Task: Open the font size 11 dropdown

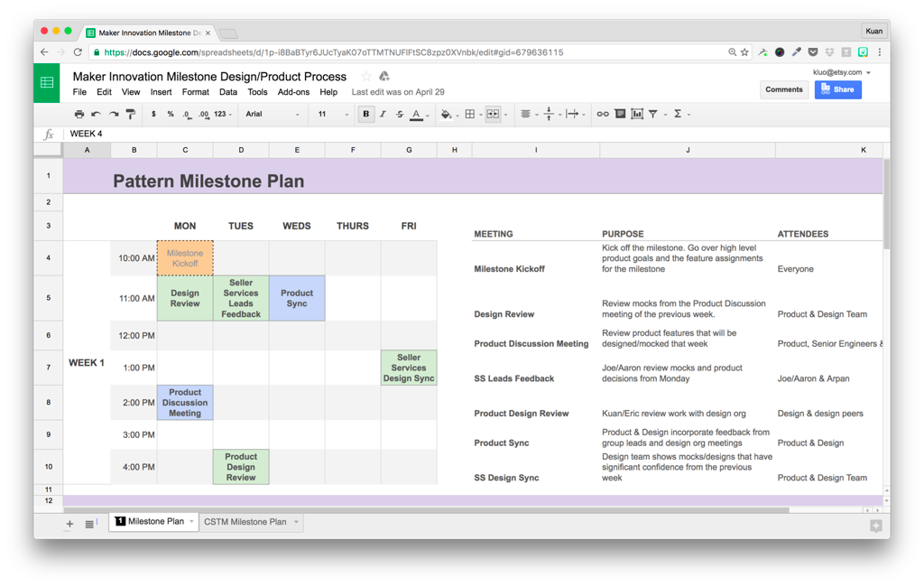Action: tap(333, 114)
